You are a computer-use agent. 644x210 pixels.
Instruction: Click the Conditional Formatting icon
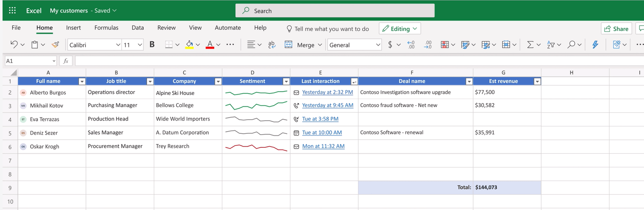[x=445, y=45]
